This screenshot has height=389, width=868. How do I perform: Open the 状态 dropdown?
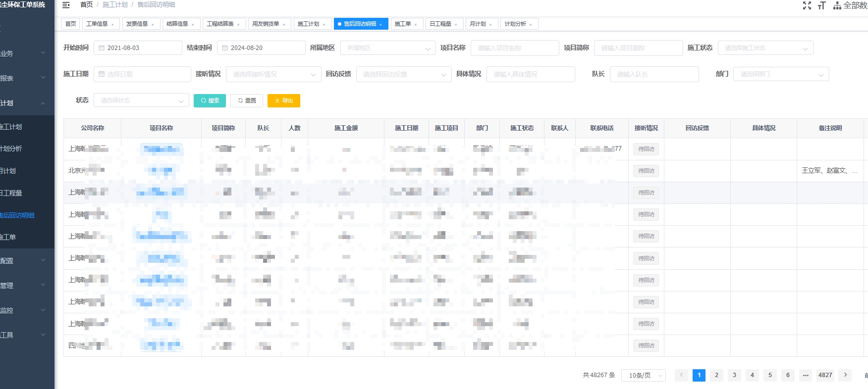[x=141, y=100]
